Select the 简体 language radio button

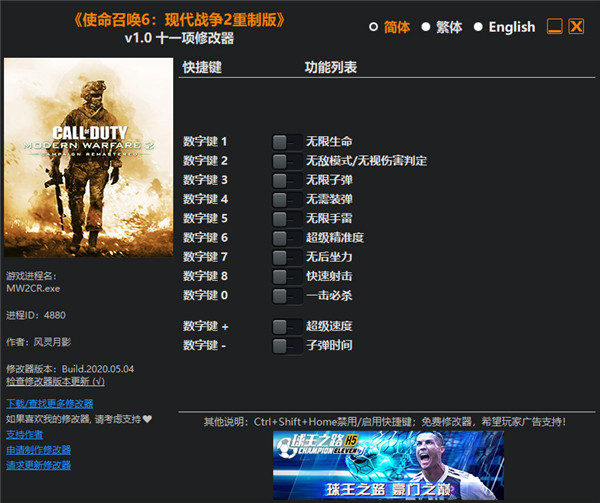tap(374, 27)
